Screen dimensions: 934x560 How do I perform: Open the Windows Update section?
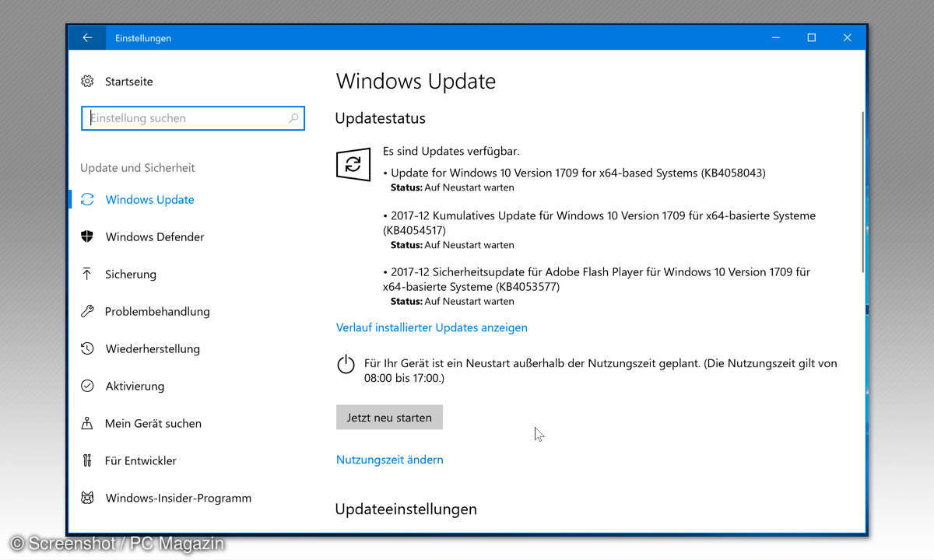[x=149, y=200]
